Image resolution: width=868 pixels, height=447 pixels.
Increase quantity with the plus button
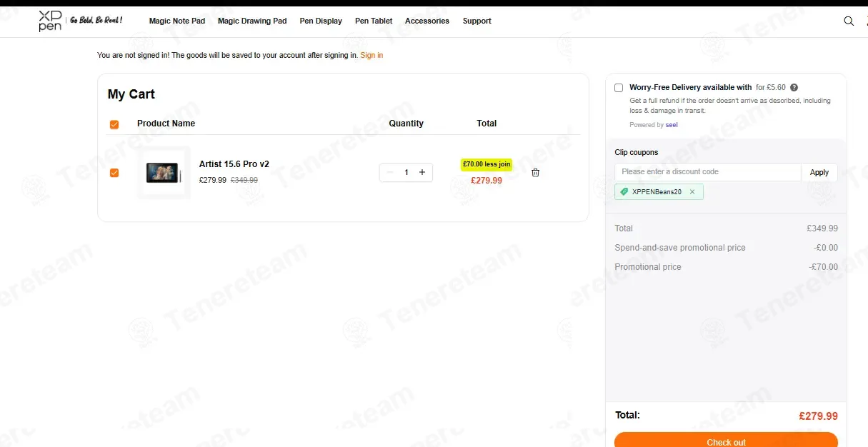coord(422,172)
